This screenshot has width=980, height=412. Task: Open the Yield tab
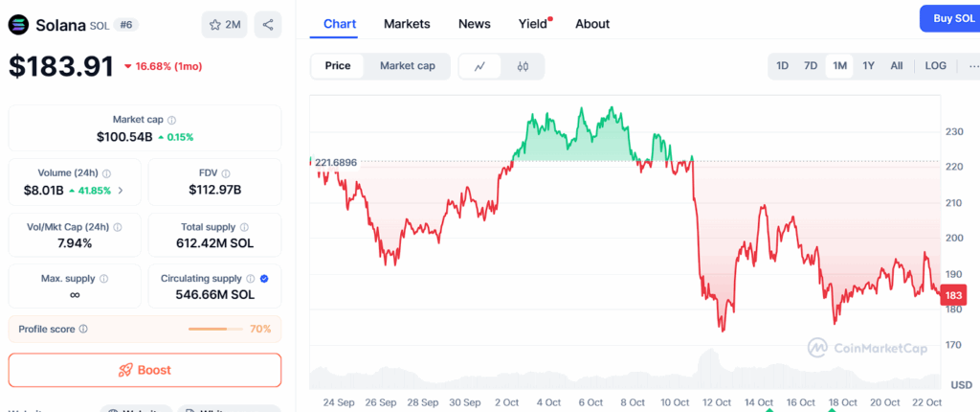click(x=533, y=23)
